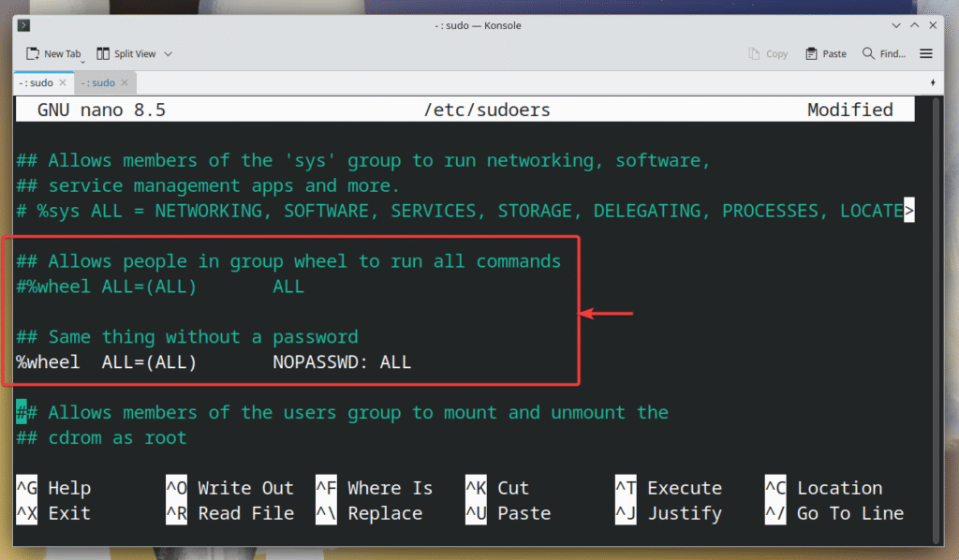
Task: Open the New Tab dropdown arrow
Action: click(83, 61)
